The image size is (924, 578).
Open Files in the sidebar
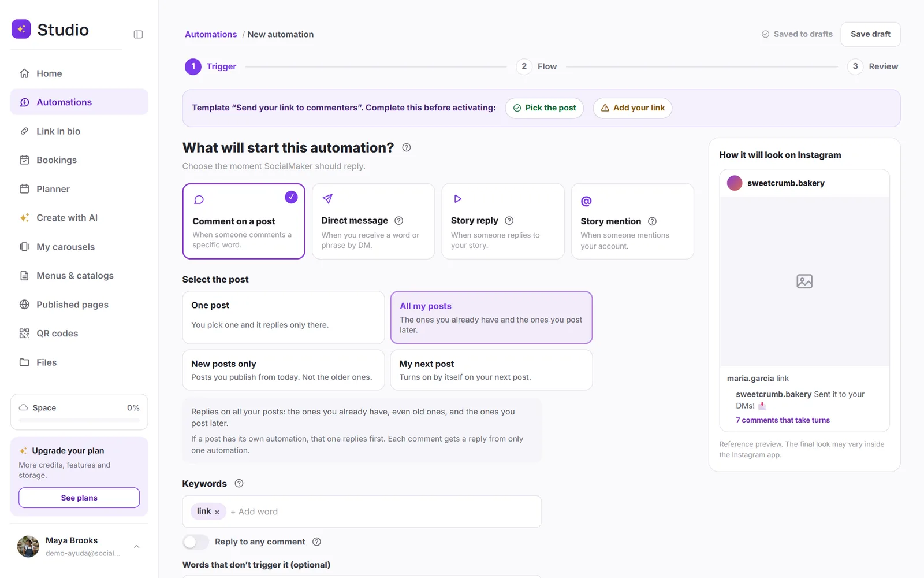(x=79, y=362)
